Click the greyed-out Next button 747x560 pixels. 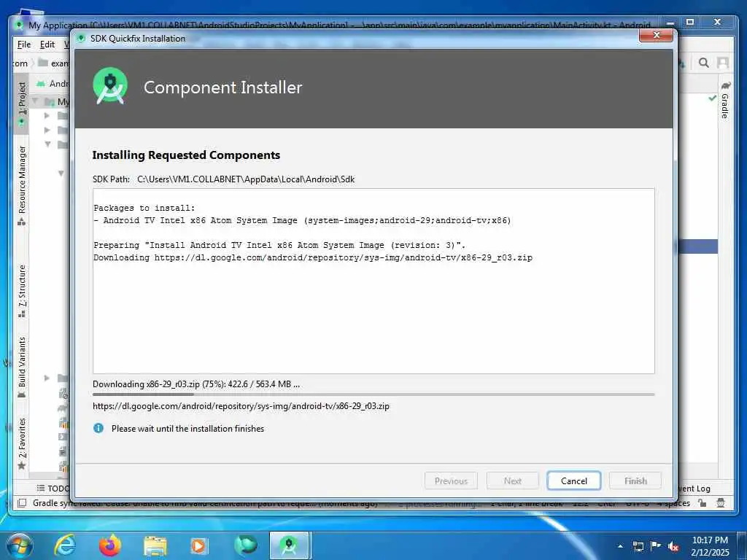click(513, 481)
